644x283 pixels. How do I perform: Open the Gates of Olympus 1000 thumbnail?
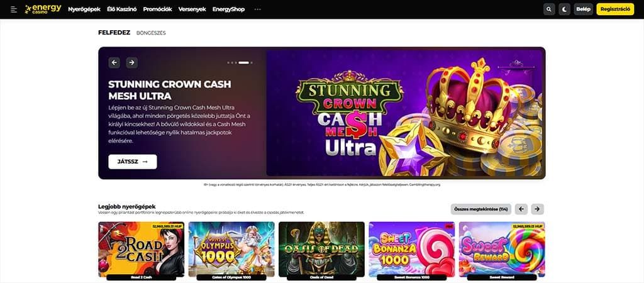(231, 249)
